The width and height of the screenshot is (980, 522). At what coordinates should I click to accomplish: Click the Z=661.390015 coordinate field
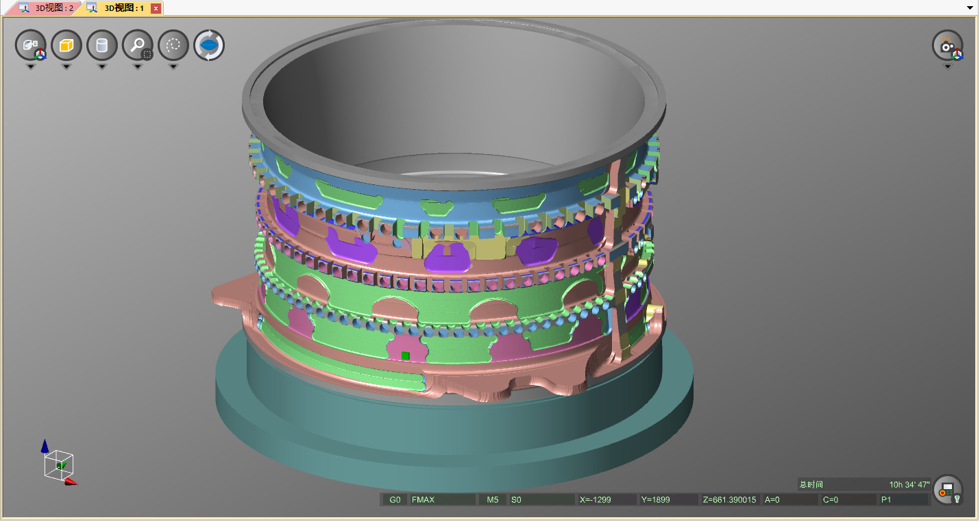tap(729, 500)
